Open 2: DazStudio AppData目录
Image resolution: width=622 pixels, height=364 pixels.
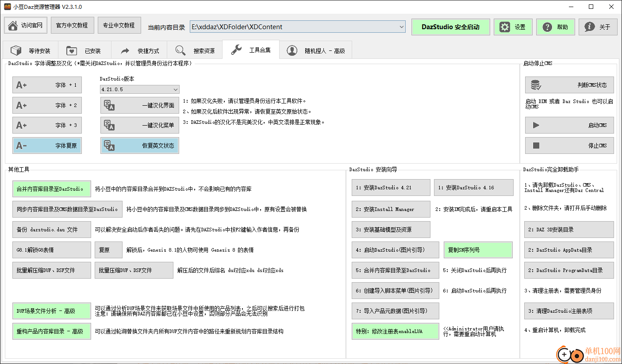[x=569, y=250]
